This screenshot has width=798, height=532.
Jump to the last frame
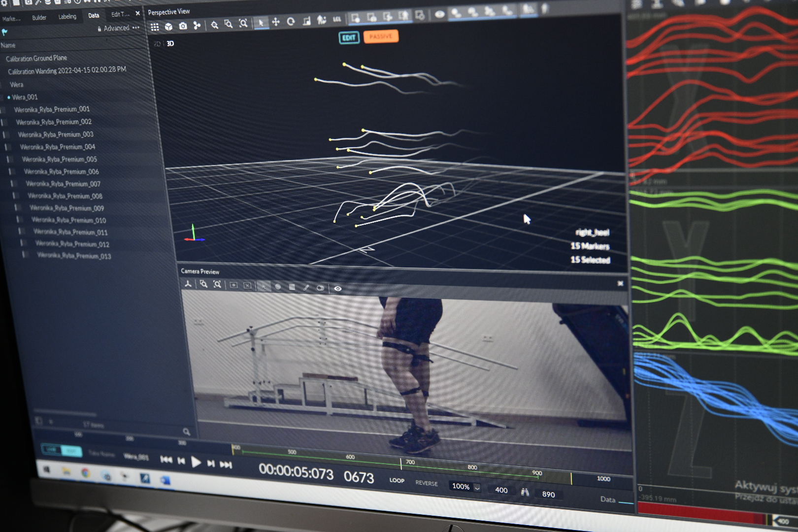pos(226,465)
